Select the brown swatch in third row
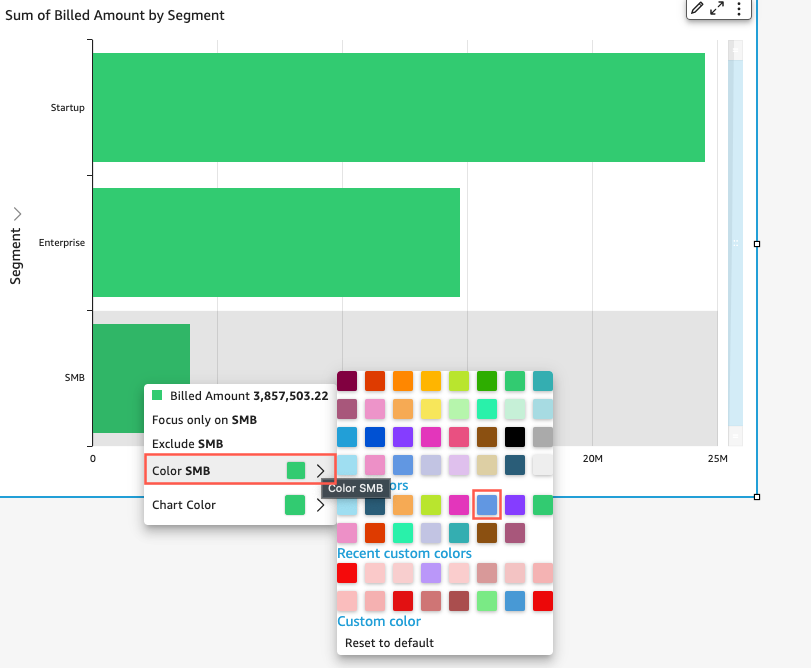 coord(487,437)
